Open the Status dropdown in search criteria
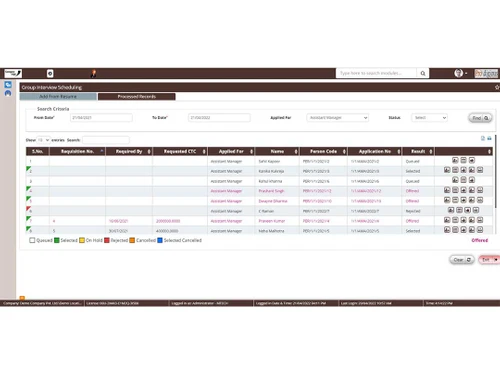The width and height of the screenshot is (500, 375). (x=429, y=118)
